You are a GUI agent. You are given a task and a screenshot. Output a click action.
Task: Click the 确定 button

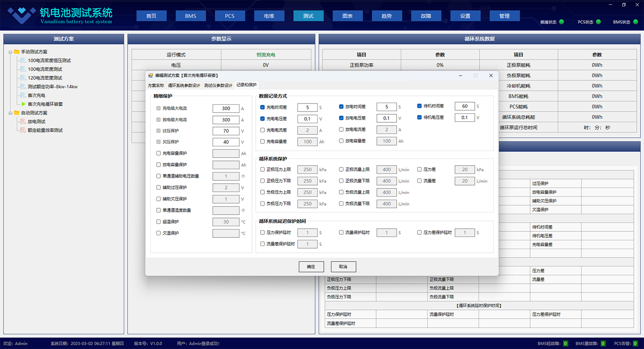[311, 267]
